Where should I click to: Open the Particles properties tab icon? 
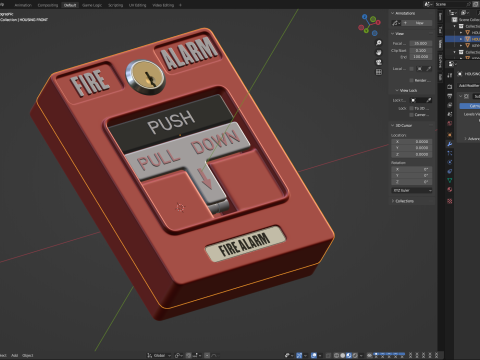tap(450, 153)
